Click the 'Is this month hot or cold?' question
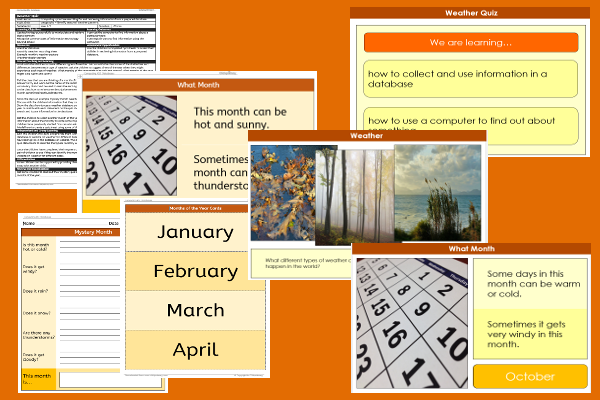The width and height of the screenshot is (600, 400). click(x=36, y=247)
